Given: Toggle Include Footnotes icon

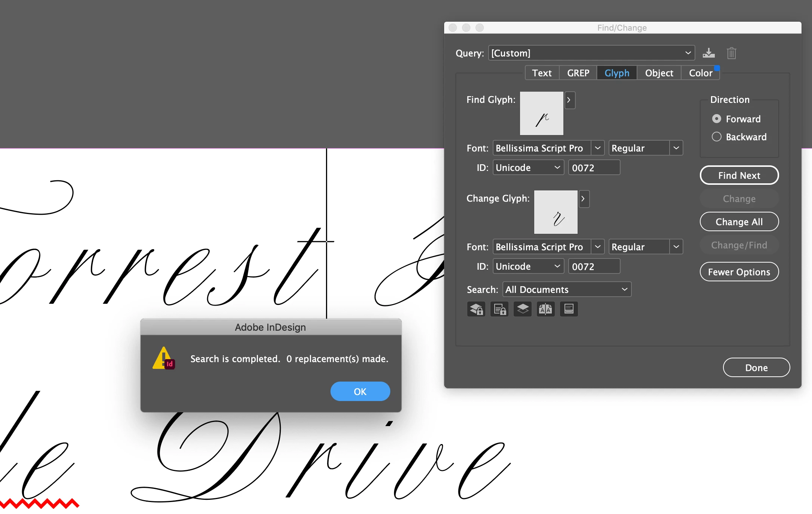Looking at the screenshot, I should [569, 309].
